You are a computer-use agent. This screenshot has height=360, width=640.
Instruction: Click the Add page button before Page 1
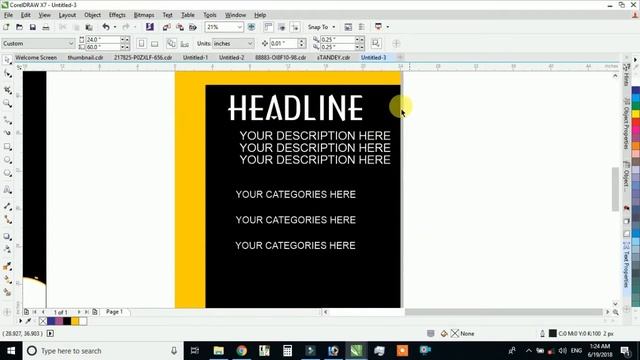[26, 312]
